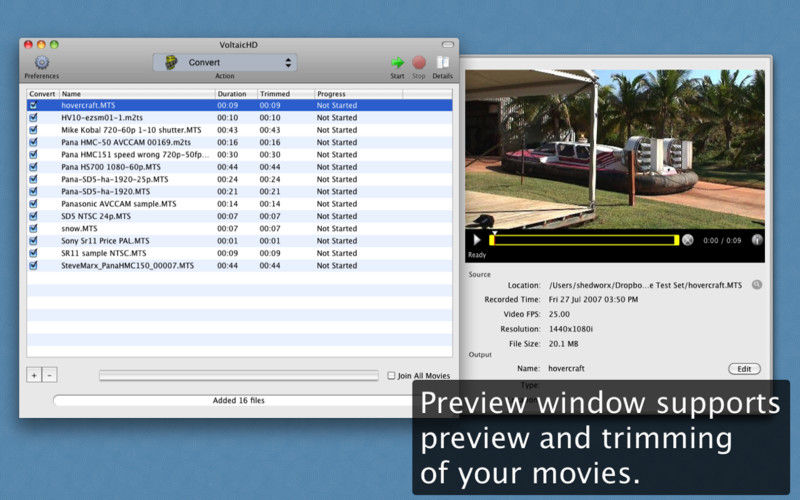800x500 pixels.
Task: Play the hovercraft preview video
Action: click(477, 240)
